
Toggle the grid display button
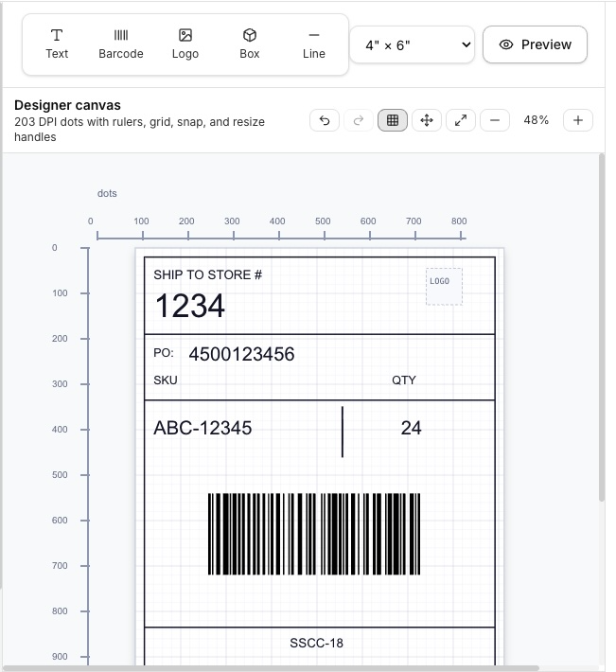[x=393, y=120]
